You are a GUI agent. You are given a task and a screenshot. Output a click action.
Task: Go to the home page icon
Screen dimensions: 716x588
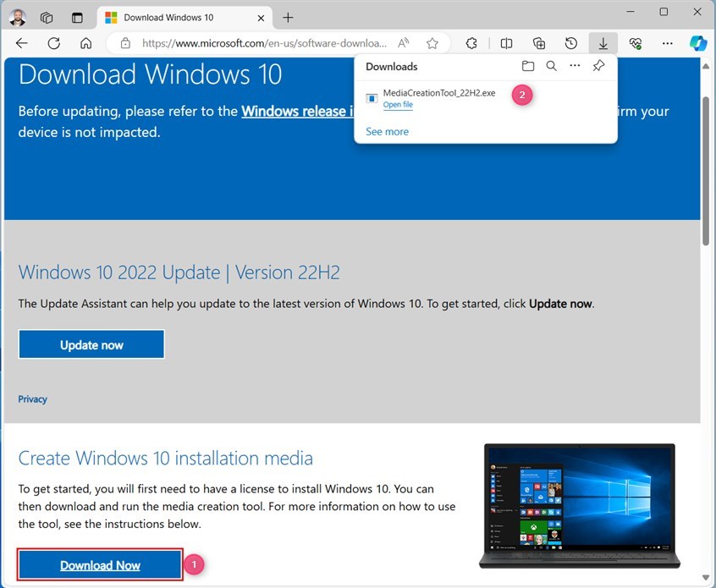(x=85, y=43)
